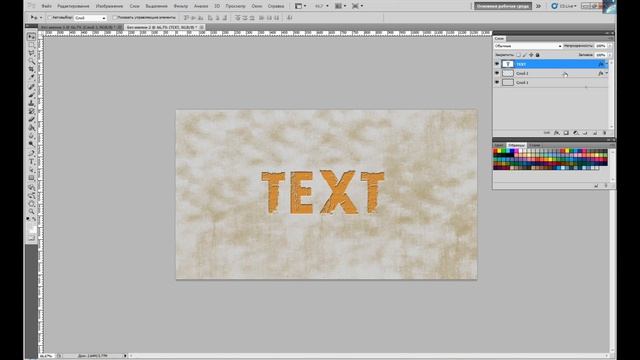Open the Файл menu
This screenshot has height=360, width=640.
(x=47, y=6)
